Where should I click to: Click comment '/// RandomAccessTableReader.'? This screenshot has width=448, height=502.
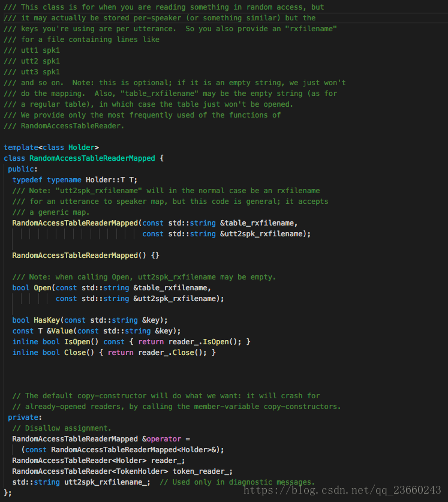(64, 126)
